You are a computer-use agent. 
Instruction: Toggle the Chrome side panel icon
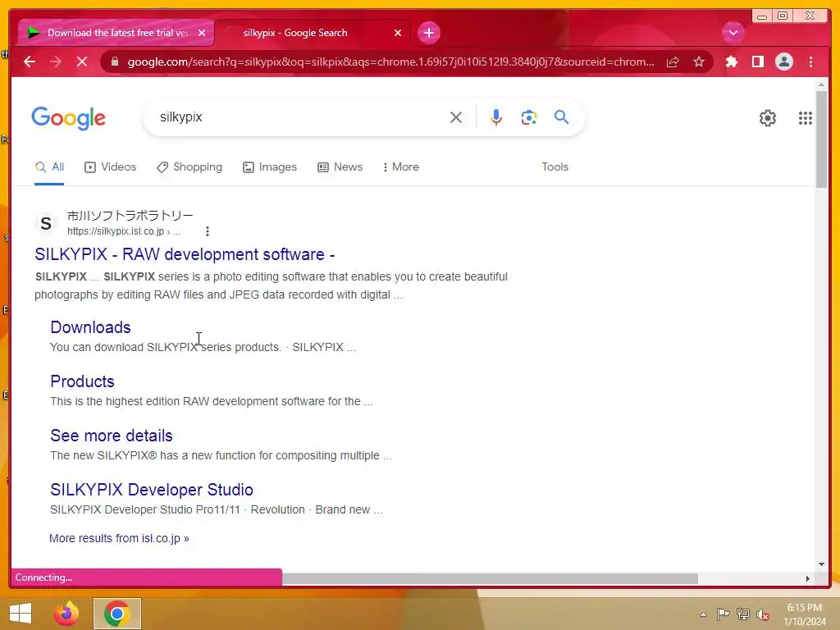pyautogui.click(x=757, y=62)
